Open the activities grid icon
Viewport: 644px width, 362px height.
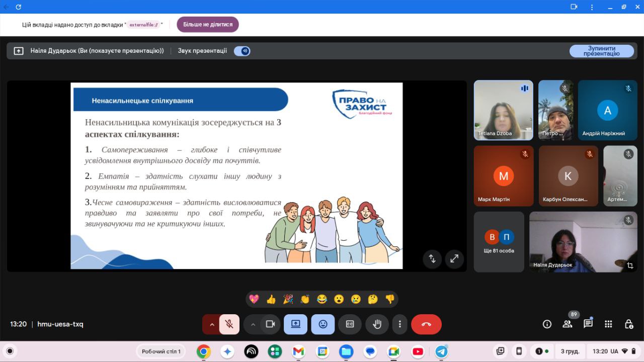(x=608, y=324)
